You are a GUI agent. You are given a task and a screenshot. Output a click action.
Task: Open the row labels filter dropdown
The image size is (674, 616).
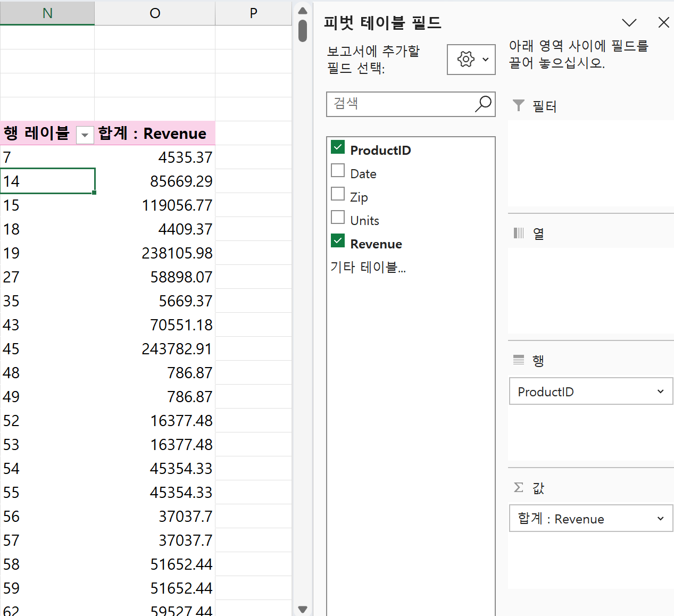(x=85, y=135)
